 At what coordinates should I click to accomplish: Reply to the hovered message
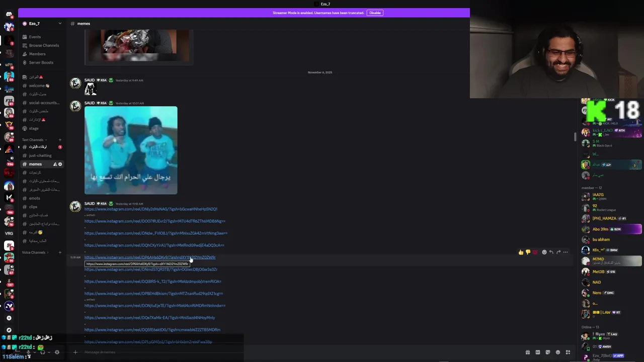pyautogui.click(x=551, y=252)
